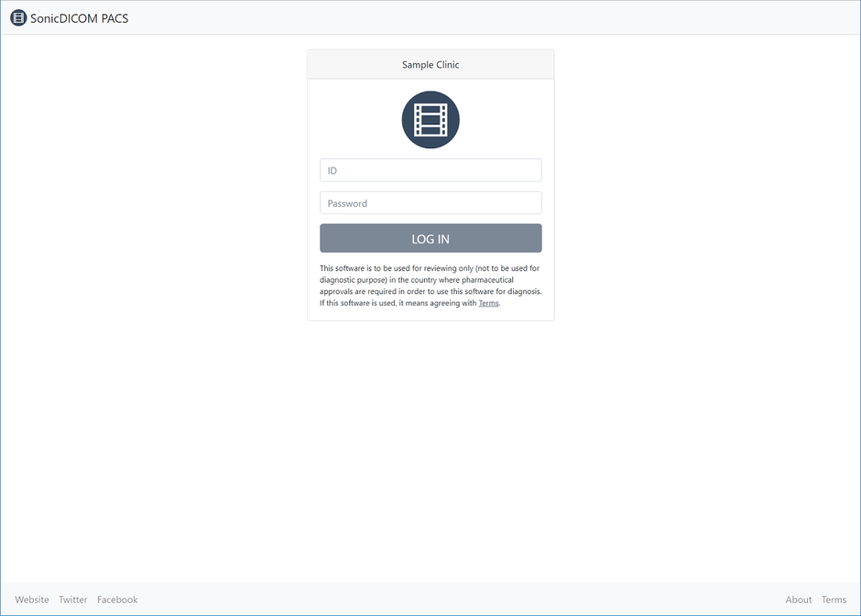Viewport: 861px width, 616px height.
Task: Click the 'ID' placeholder text
Action: pos(333,171)
